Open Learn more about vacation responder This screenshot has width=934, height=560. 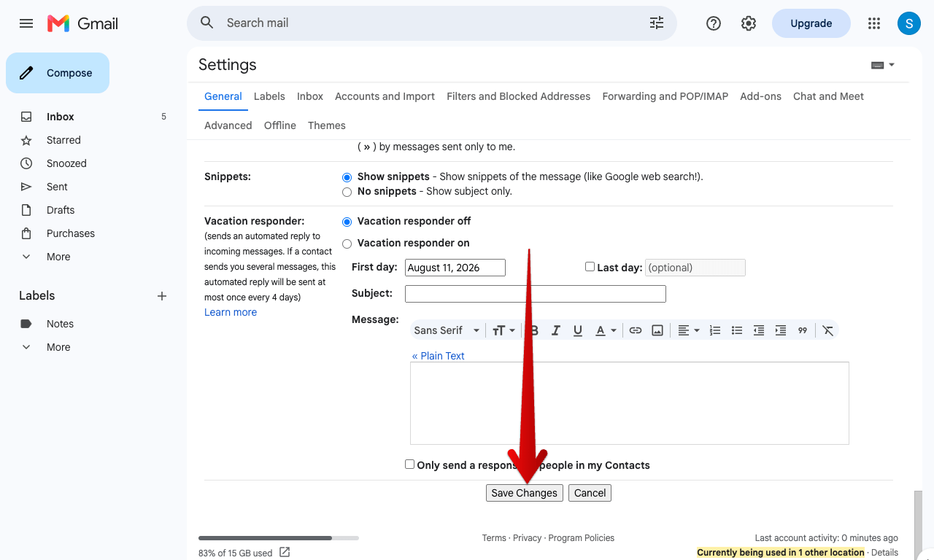[x=231, y=312]
